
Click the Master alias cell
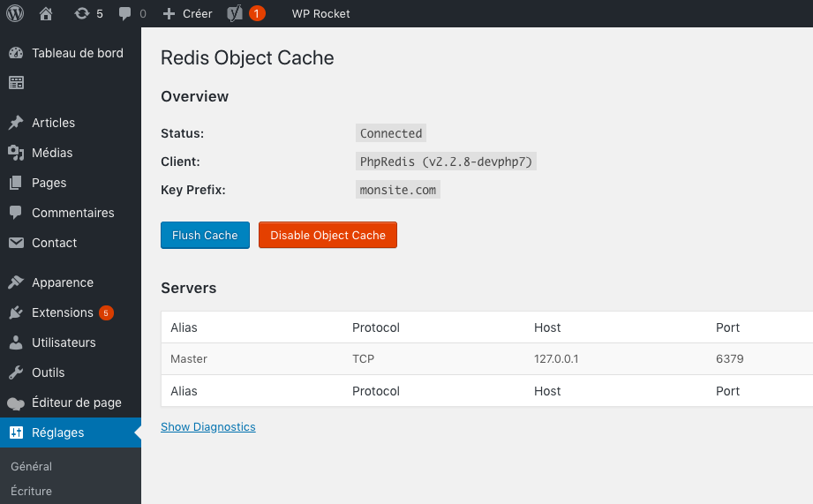189,359
